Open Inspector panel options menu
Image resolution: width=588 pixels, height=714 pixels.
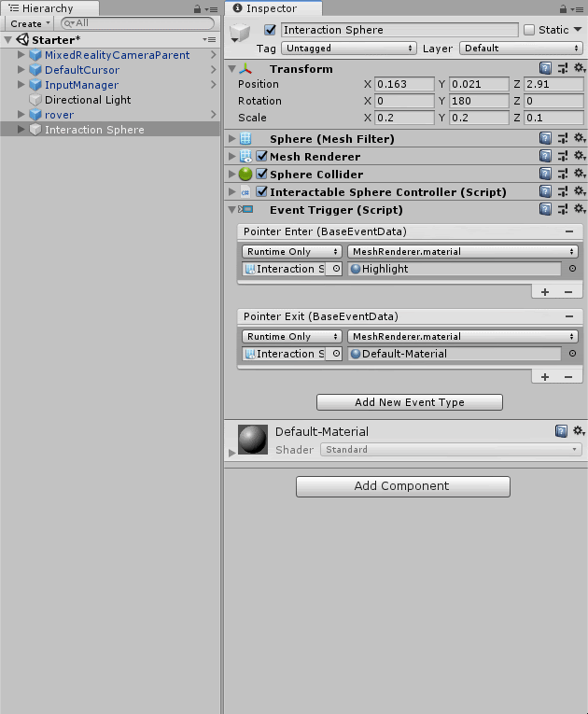click(x=577, y=8)
